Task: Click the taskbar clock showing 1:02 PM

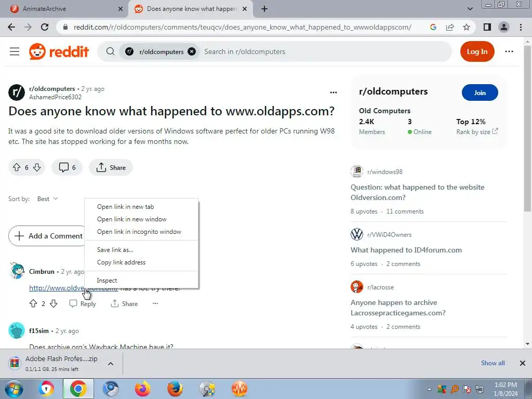Action: tap(506, 389)
